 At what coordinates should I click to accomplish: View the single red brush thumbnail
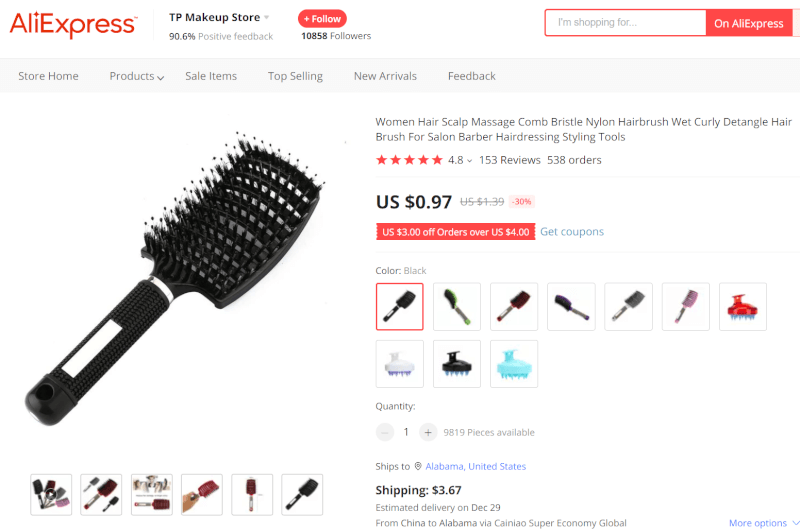[252, 494]
